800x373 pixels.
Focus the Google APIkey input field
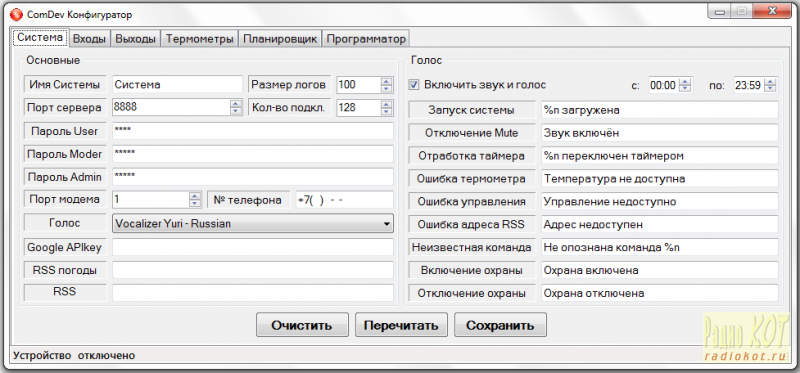coord(253,247)
